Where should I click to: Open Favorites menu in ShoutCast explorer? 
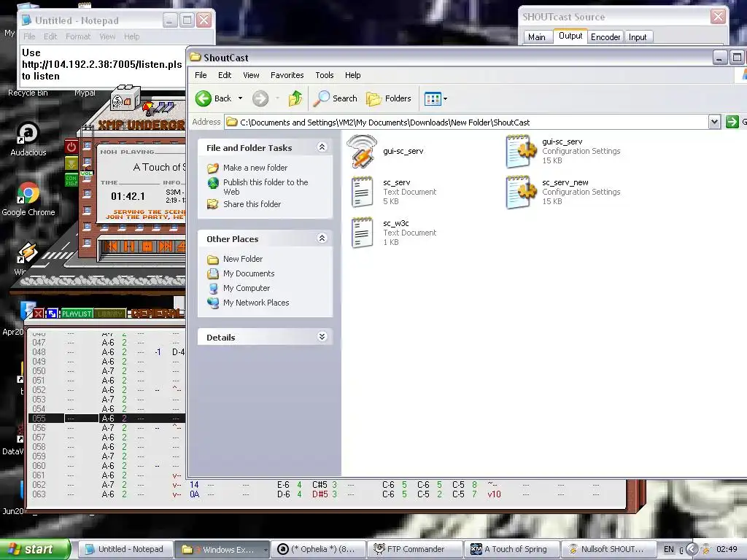click(x=287, y=75)
